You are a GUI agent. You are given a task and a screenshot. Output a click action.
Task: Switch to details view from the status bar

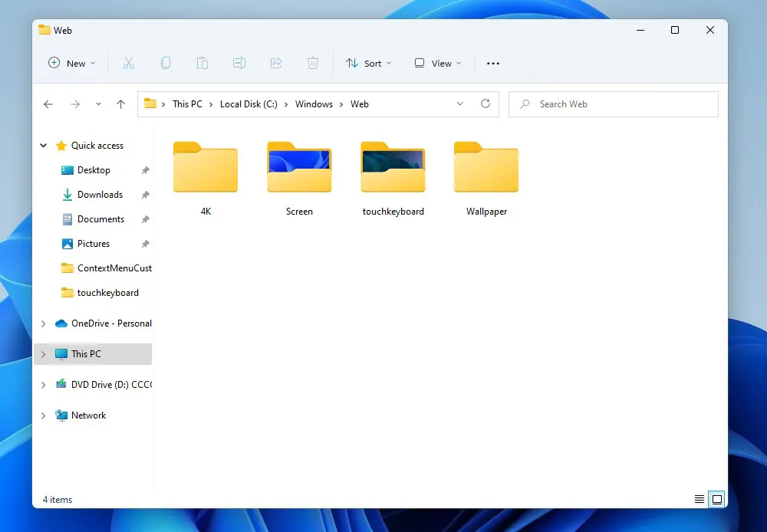699,499
